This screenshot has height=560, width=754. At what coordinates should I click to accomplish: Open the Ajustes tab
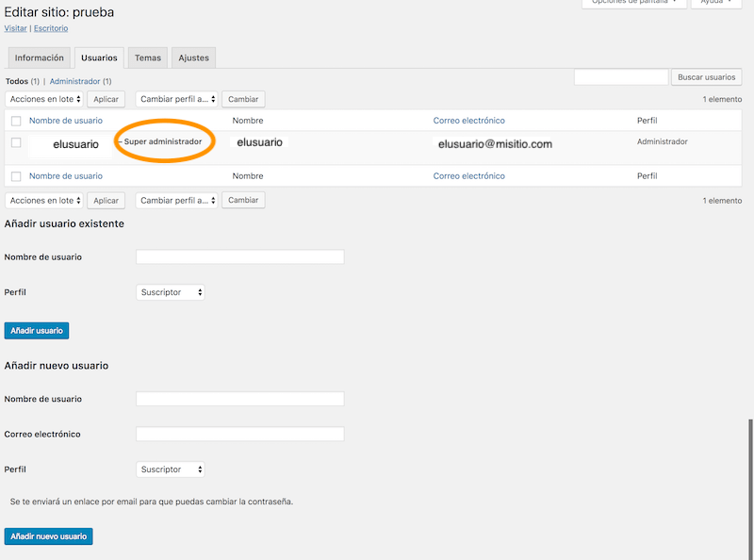193,58
